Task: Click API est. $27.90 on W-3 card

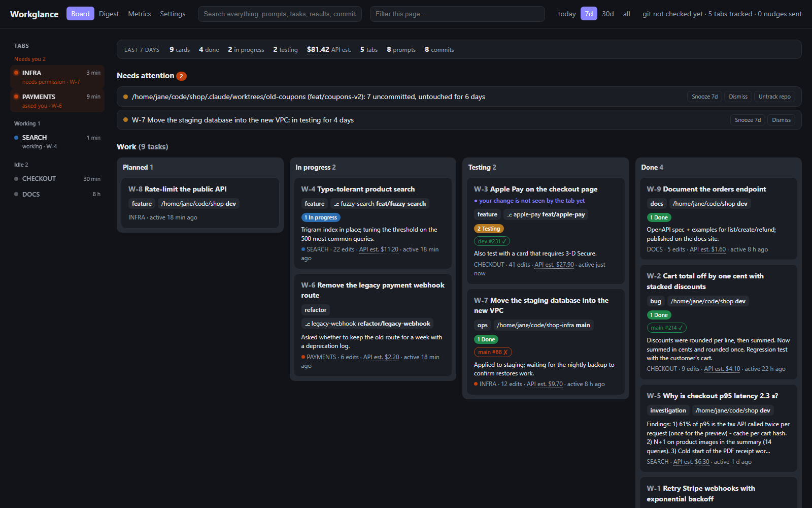Action: coord(554,265)
